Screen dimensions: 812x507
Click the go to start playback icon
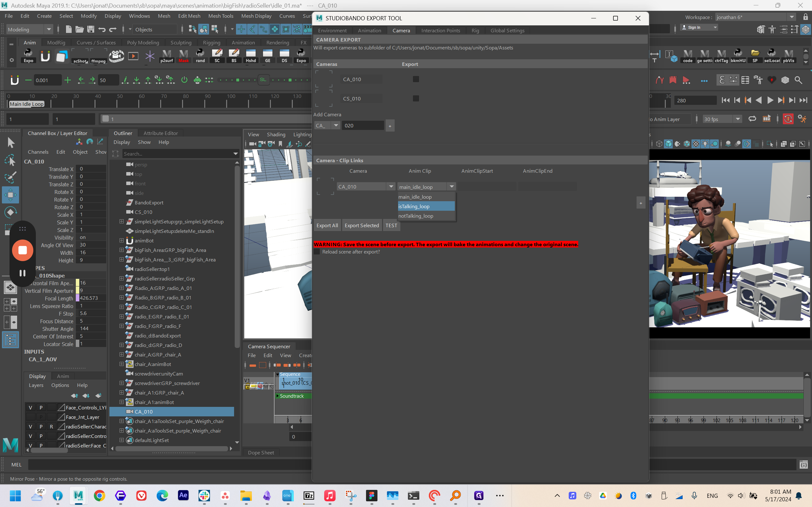click(725, 100)
